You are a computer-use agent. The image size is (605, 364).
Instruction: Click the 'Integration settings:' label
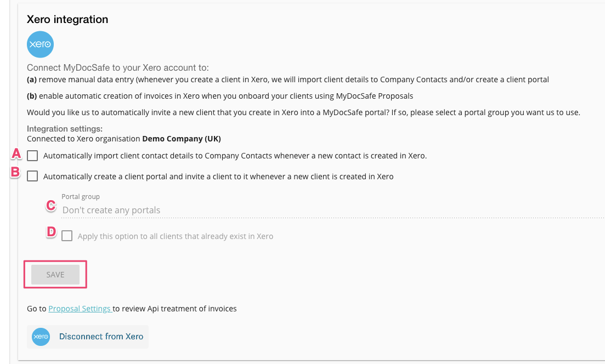(65, 129)
